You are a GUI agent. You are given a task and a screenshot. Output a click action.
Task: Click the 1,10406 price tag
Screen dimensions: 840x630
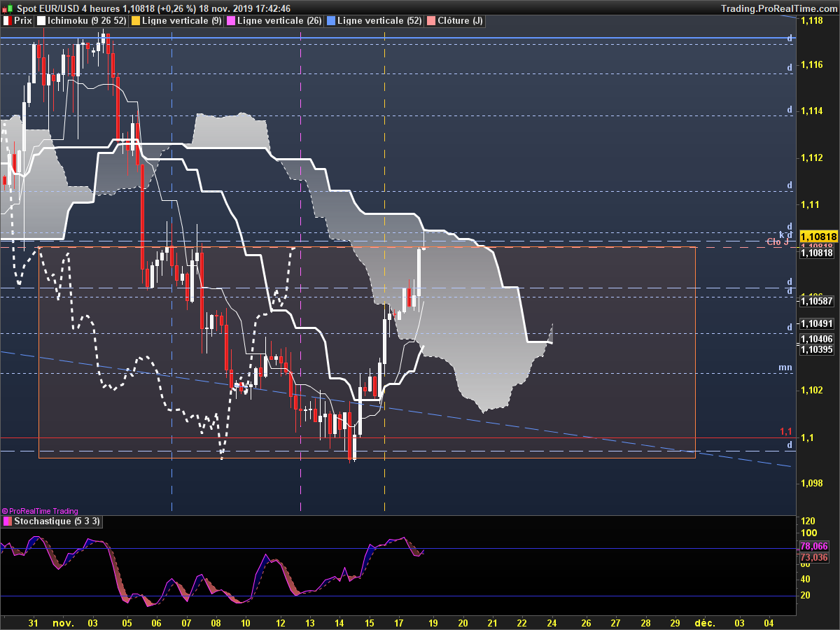click(816, 339)
